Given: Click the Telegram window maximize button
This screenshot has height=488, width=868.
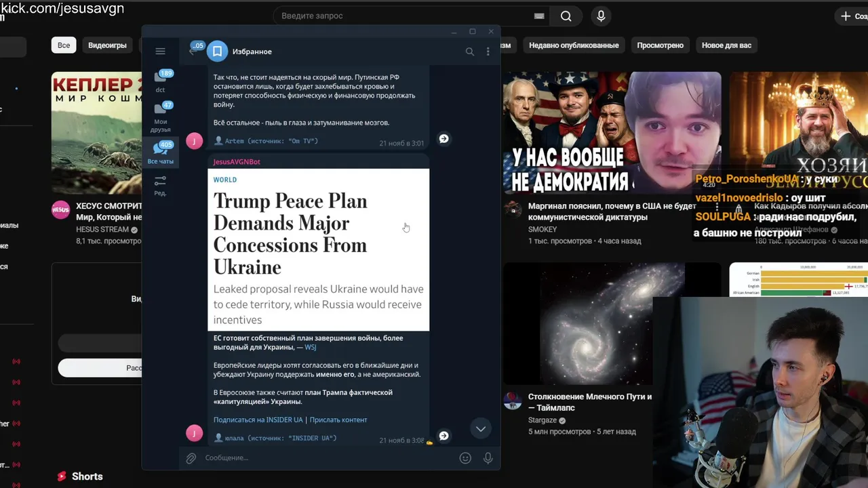Looking at the screenshot, I should (x=473, y=32).
